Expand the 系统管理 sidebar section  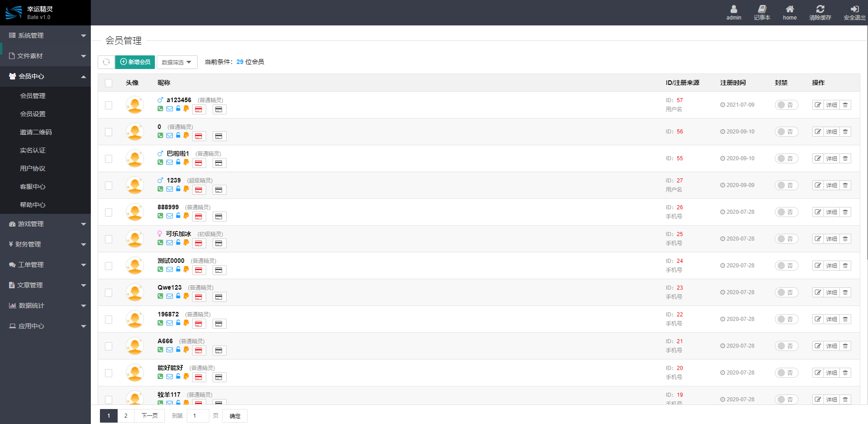45,35
